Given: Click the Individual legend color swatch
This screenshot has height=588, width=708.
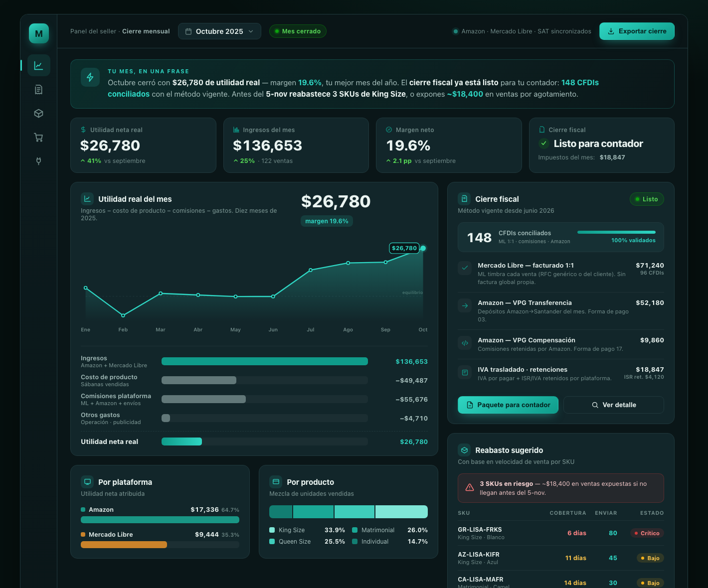Looking at the screenshot, I should coord(354,542).
